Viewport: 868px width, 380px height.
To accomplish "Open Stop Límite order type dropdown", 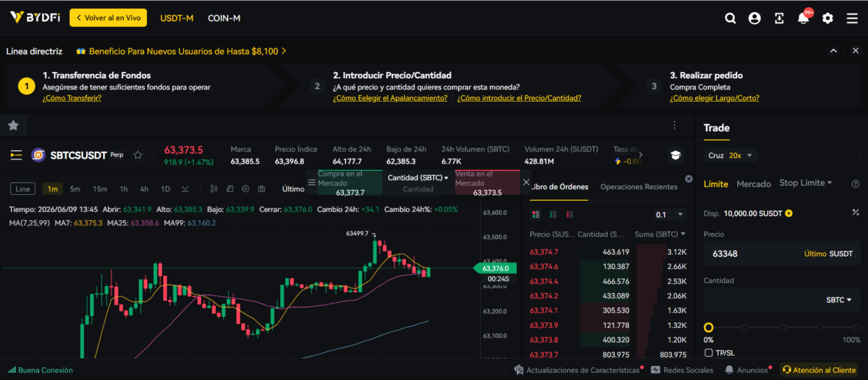I will (805, 183).
